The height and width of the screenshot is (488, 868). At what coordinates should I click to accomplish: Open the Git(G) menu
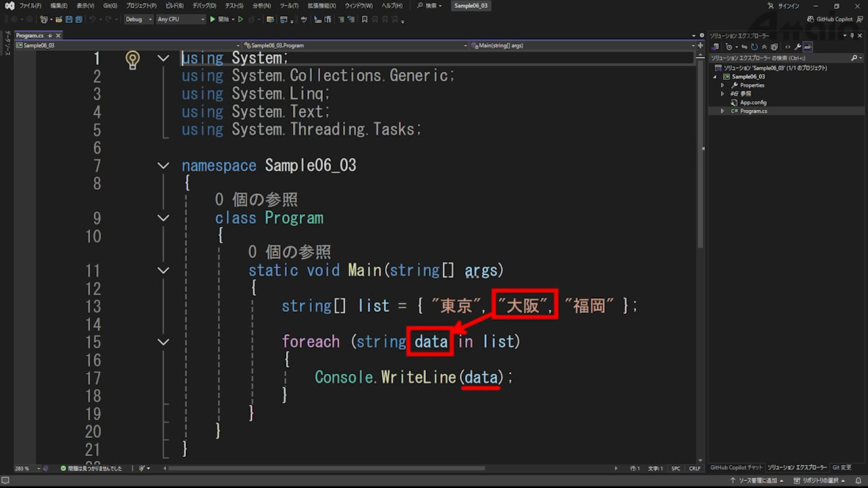click(110, 5)
